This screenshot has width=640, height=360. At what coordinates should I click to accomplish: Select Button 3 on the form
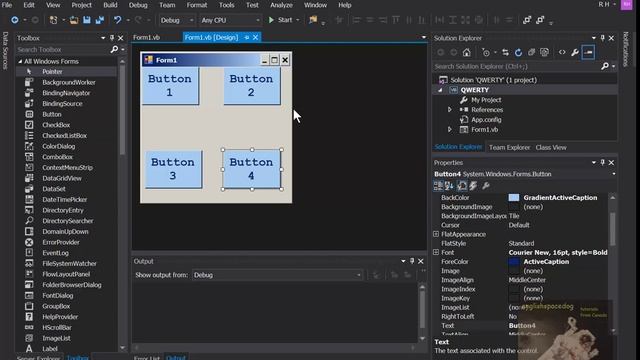(x=173, y=169)
